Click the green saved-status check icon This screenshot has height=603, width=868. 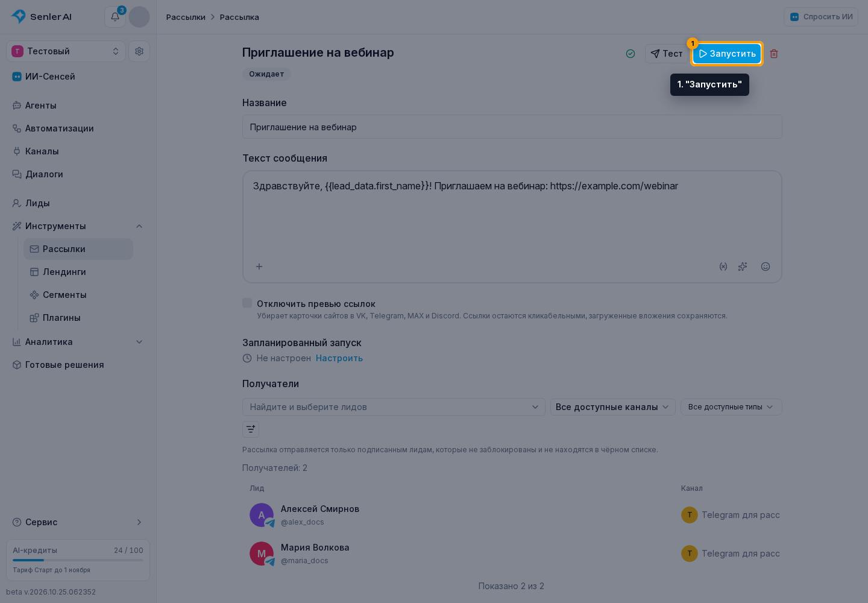click(631, 54)
